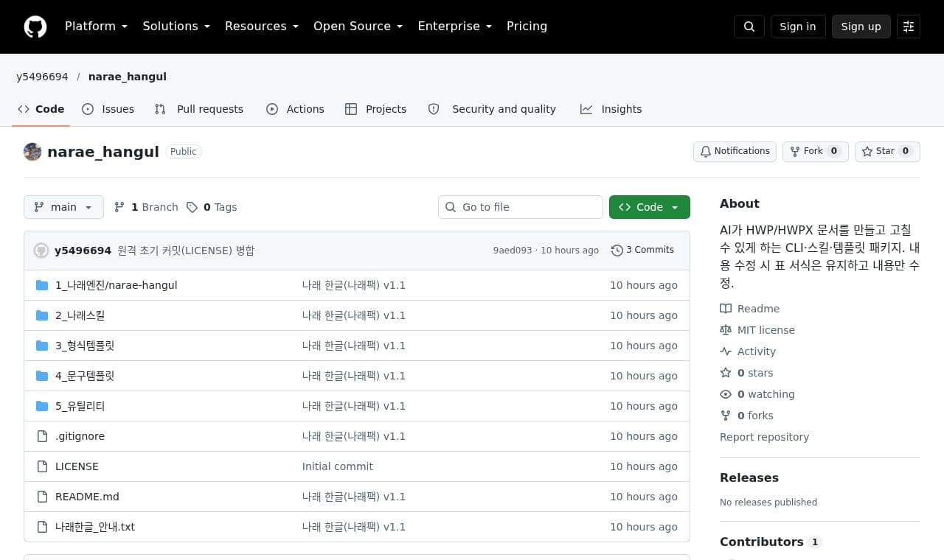Viewport: 944px width, 560px height.
Task: Switch to the Pull requests tab
Action: point(199,109)
